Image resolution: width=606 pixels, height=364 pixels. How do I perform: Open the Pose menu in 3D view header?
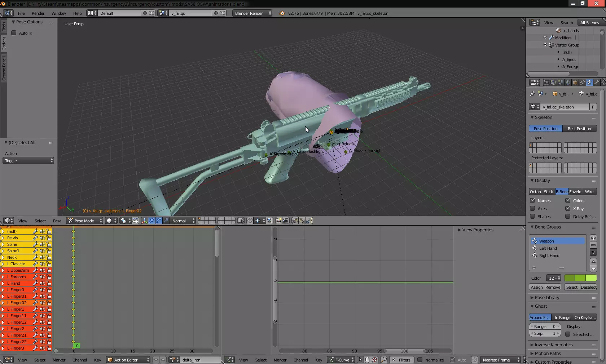(x=57, y=221)
